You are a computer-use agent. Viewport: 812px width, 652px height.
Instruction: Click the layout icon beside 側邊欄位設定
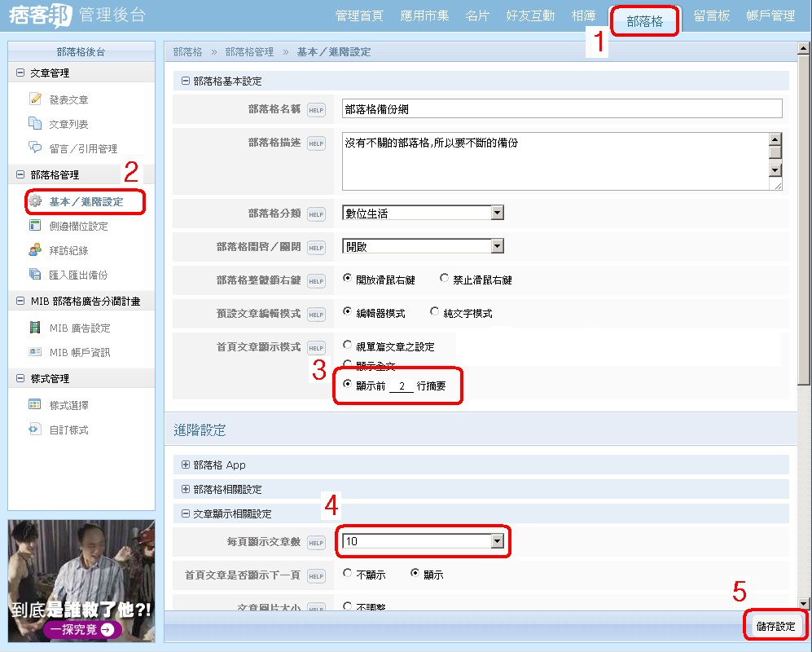tap(35, 226)
